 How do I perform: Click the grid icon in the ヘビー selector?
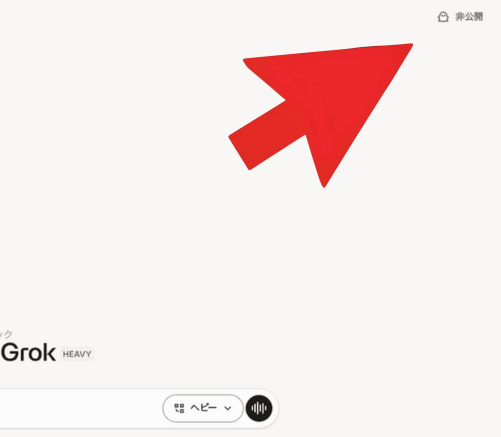[179, 408]
